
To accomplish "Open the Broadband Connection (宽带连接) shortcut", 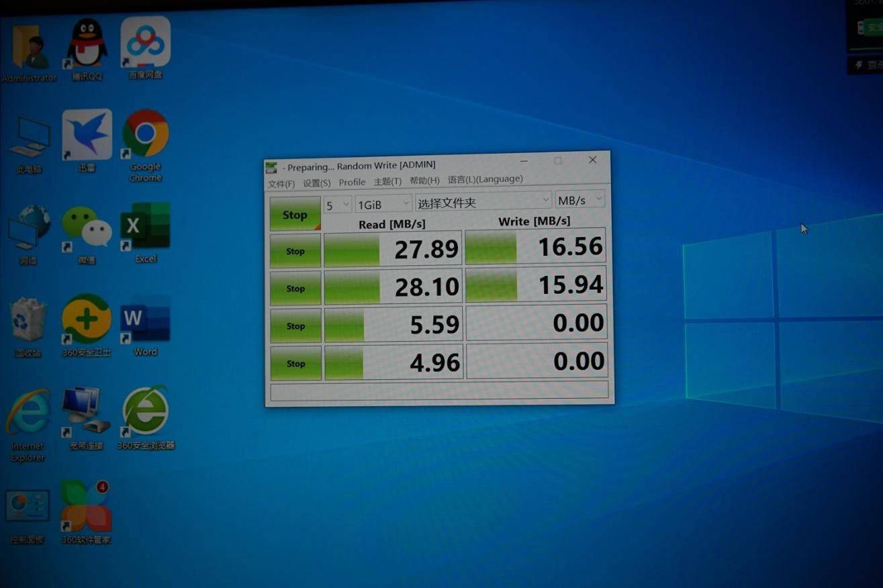I will point(87,418).
